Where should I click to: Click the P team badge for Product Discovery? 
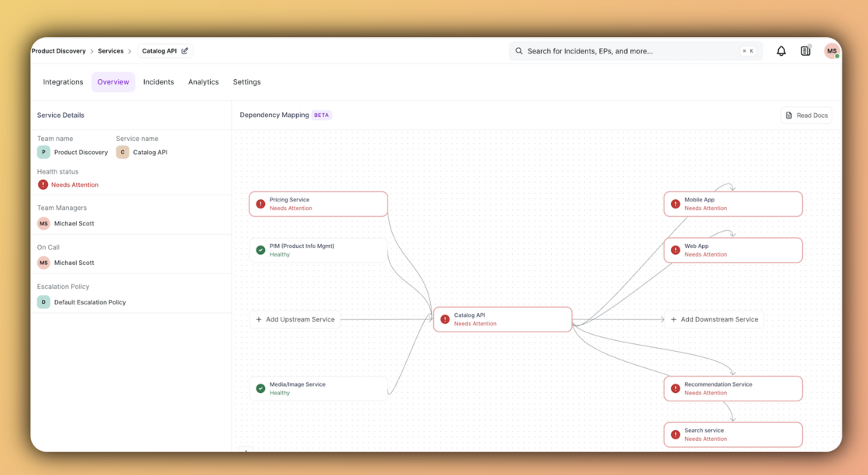pos(43,152)
